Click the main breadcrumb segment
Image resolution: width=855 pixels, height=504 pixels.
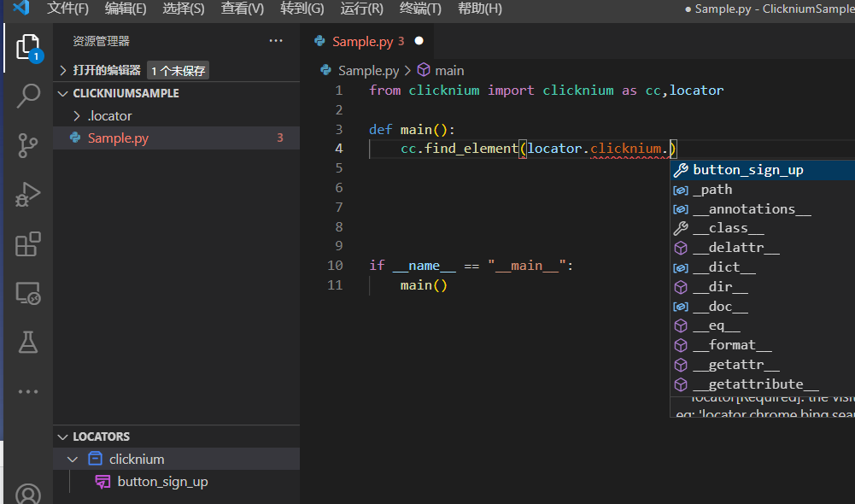tap(449, 70)
